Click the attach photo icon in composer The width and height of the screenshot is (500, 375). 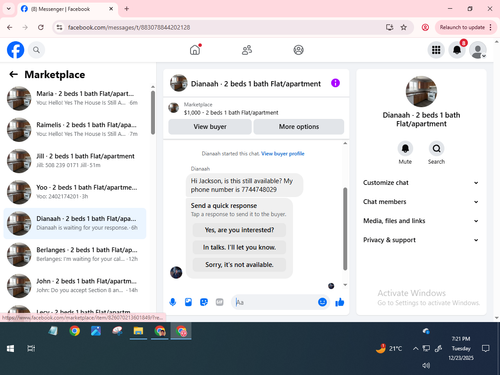pos(188,302)
